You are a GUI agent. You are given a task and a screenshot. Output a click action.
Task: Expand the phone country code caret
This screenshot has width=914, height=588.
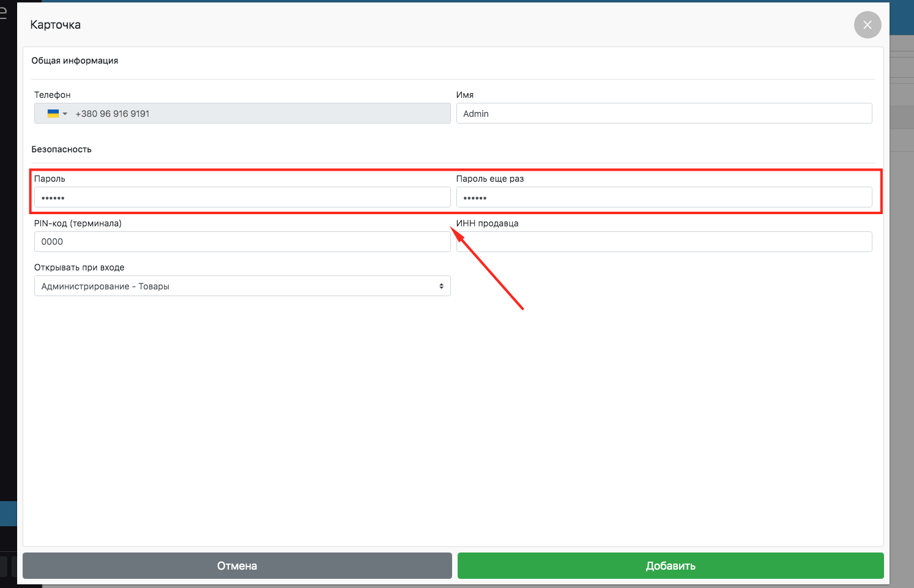[x=65, y=114]
